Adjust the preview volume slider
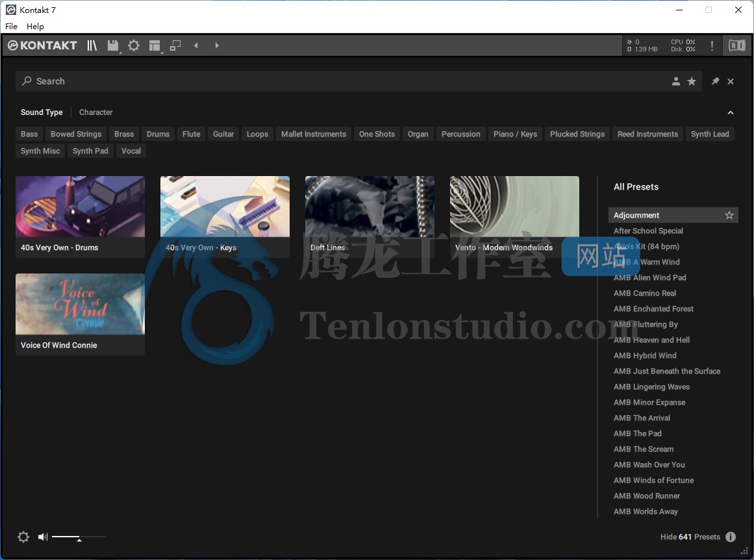 pyautogui.click(x=79, y=537)
